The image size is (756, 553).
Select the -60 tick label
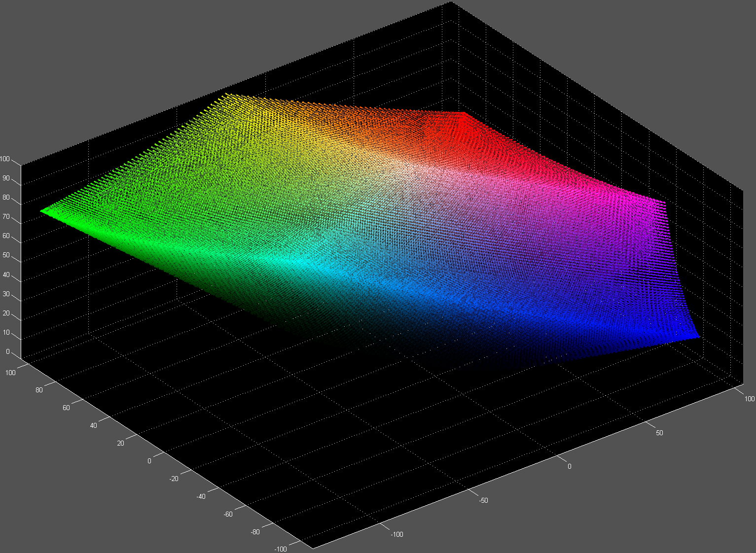228,515
